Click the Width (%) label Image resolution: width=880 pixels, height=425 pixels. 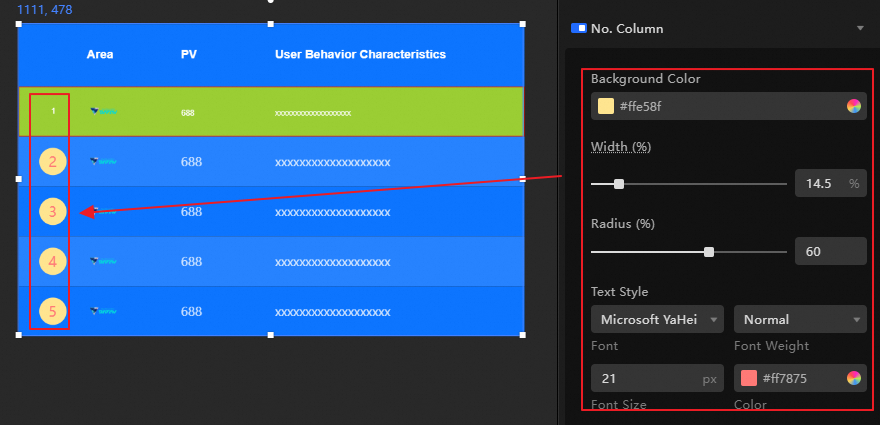621,147
